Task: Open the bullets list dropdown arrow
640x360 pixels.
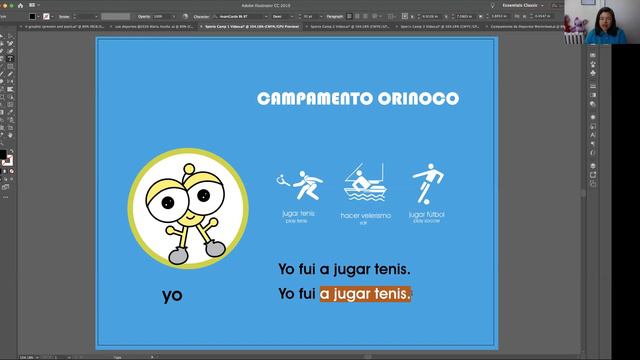Action: pyautogui.click(x=381, y=16)
